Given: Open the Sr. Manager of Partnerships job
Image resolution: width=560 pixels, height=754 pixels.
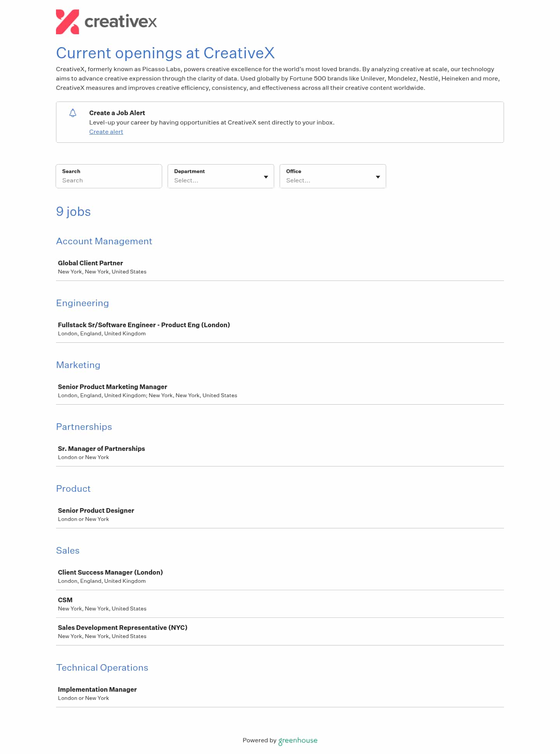Looking at the screenshot, I should tap(101, 449).
